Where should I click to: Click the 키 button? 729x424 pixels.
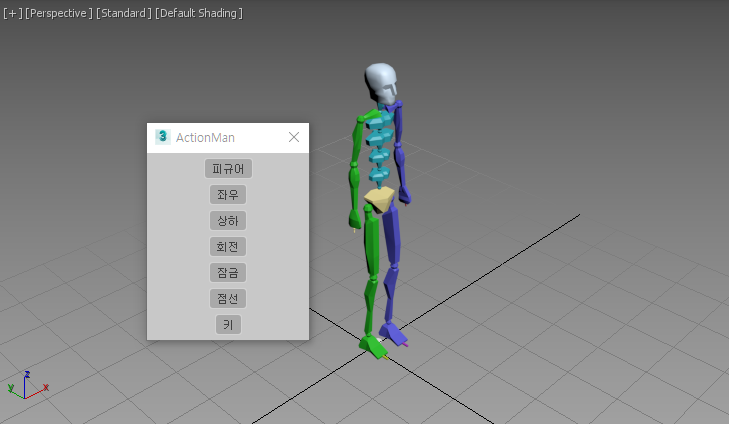point(228,325)
